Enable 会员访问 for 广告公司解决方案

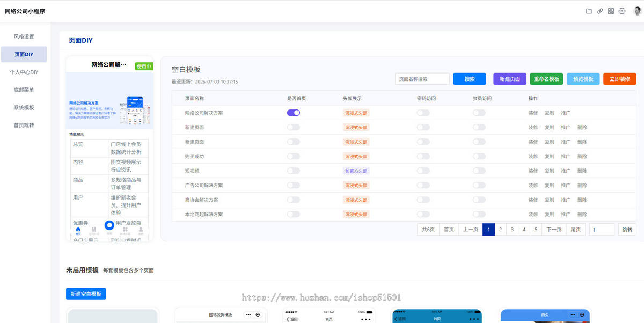pos(479,185)
